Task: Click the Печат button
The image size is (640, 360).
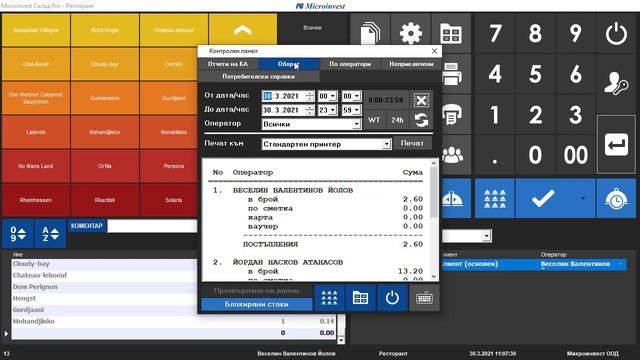Action: coord(412,143)
